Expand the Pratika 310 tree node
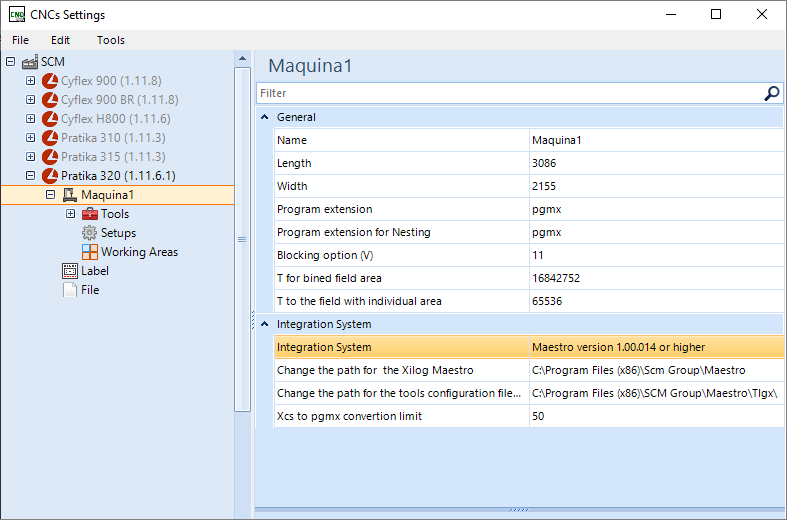Viewport: 793px width, 524px height. [x=30, y=138]
